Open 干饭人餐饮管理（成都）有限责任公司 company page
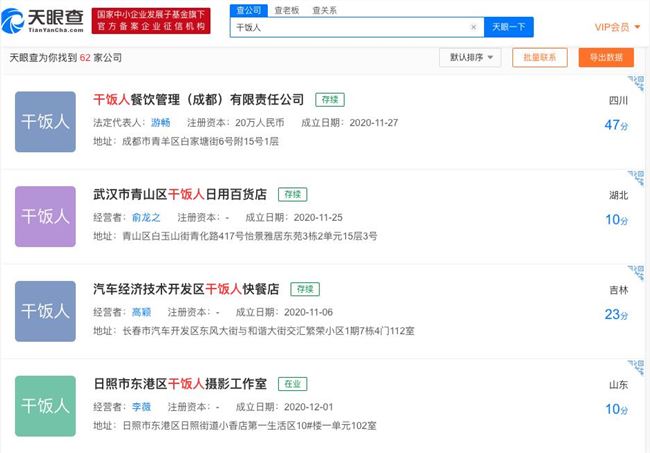 coord(199,99)
